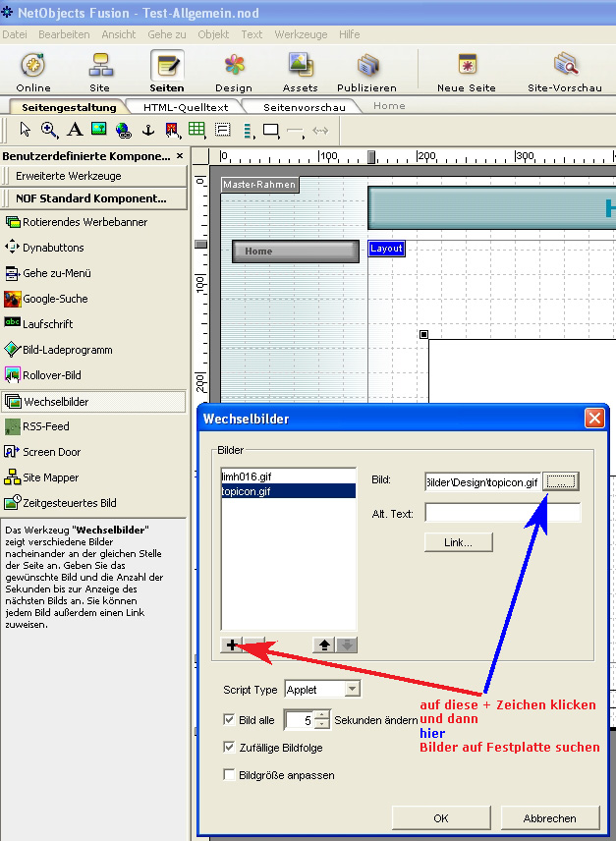
Task: Move selected image up with arrow button
Action: point(323,645)
